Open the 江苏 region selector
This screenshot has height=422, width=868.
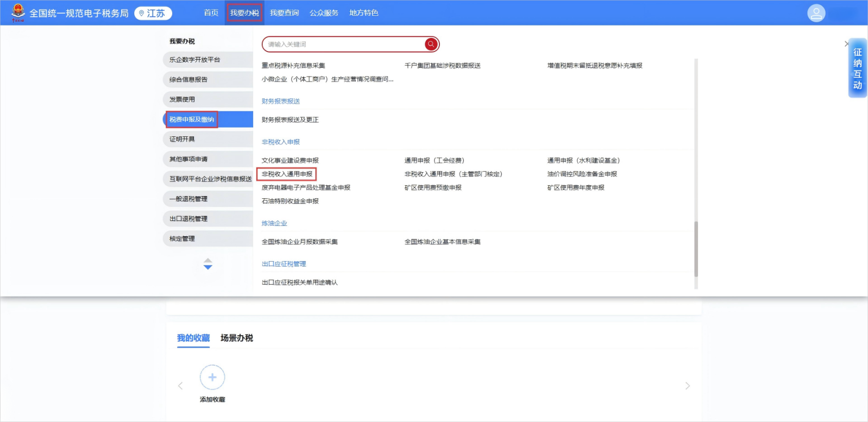point(153,13)
